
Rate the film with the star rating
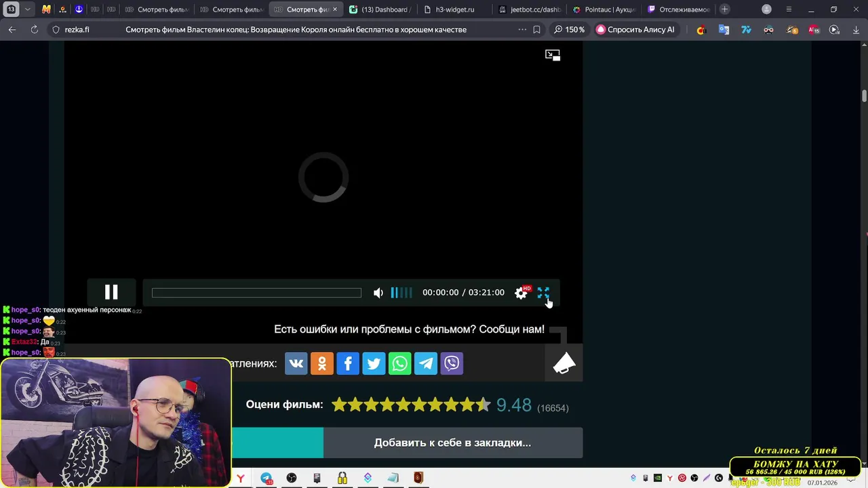coord(411,405)
